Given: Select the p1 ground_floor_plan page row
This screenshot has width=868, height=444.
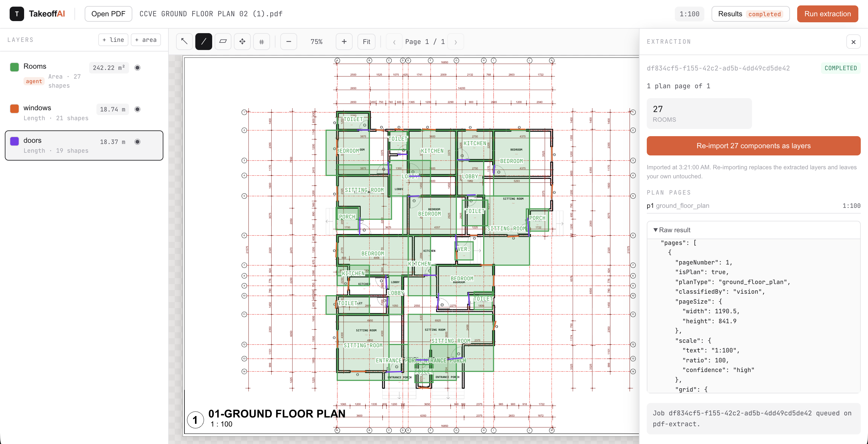Looking at the screenshot, I should 753,205.
